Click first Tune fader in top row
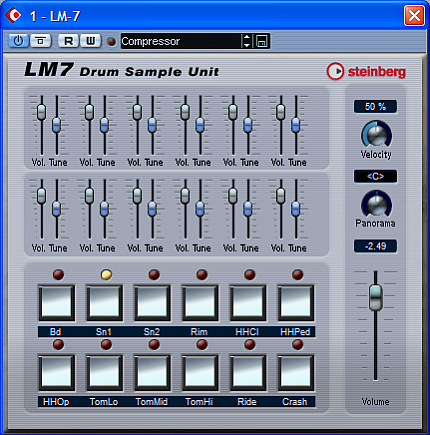This screenshot has width=430, height=435. coord(57,125)
